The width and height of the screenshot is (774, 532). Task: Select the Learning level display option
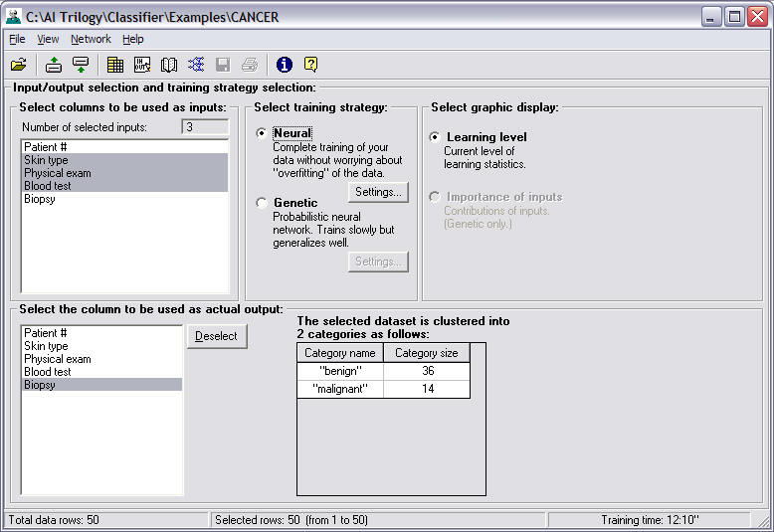(x=435, y=137)
